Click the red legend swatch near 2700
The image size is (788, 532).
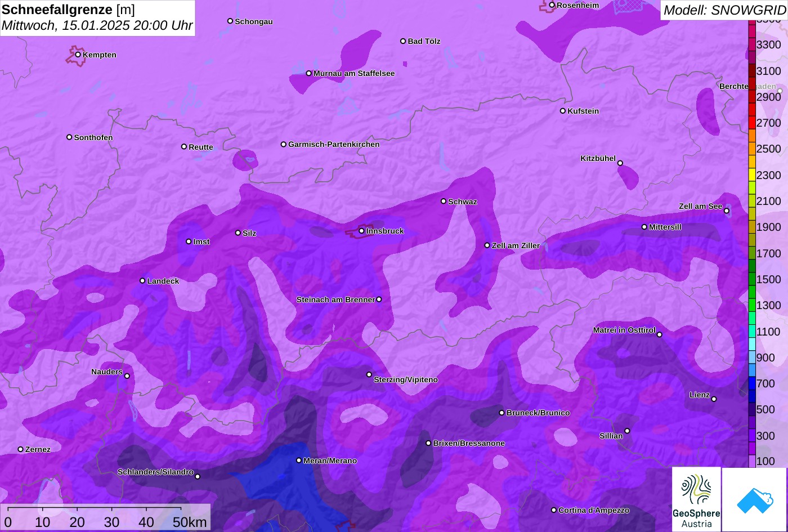[x=752, y=123]
